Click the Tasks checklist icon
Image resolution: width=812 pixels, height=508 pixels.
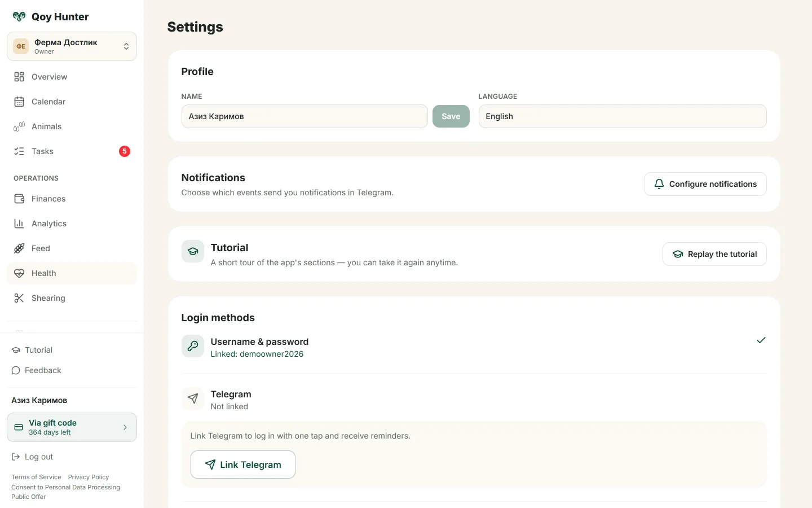(19, 151)
